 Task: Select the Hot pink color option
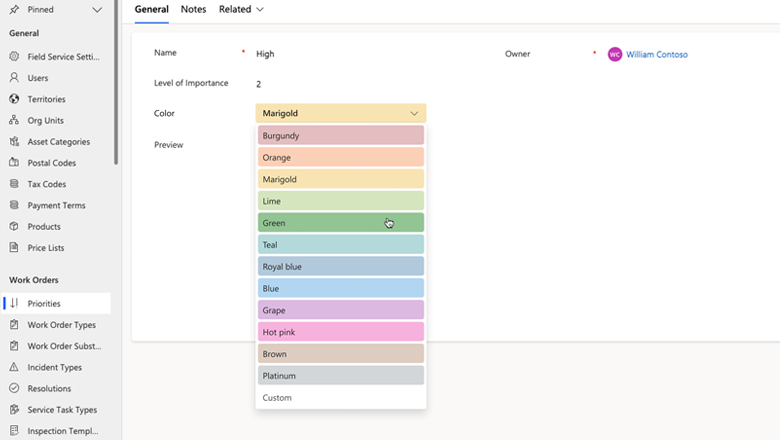click(x=341, y=332)
